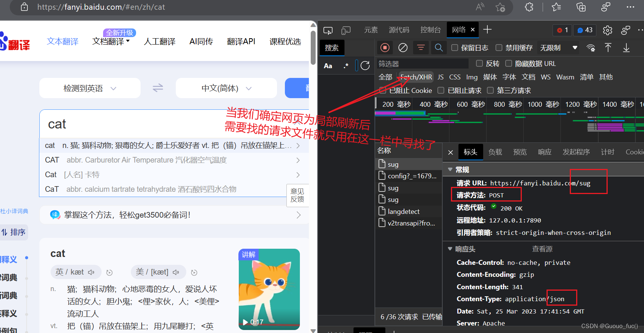This screenshot has height=333, width=644.
Task: Toggle regular expression search option
Action: click(x=346, y=66)
